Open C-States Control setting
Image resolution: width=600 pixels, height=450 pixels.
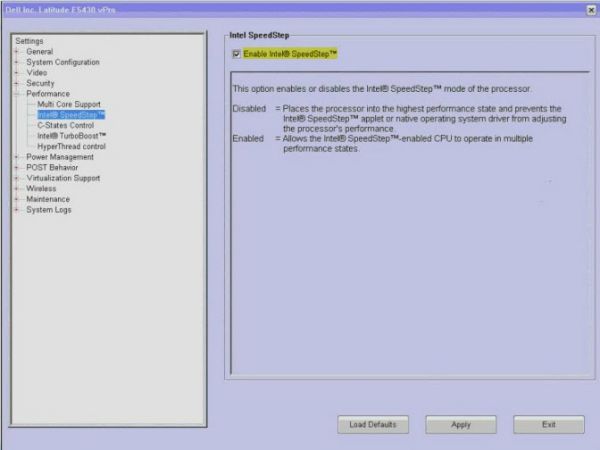pos(65,125)
